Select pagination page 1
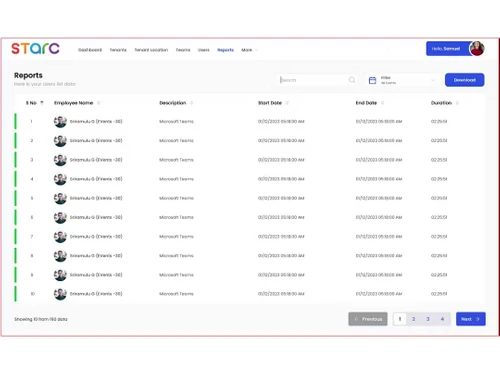 click(400, 319)
